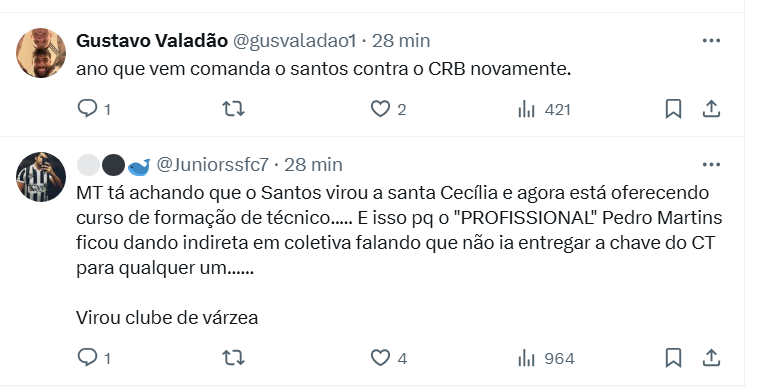
Task: Open @Juniorssfc7's avatar photo
Action: [41, 177]
